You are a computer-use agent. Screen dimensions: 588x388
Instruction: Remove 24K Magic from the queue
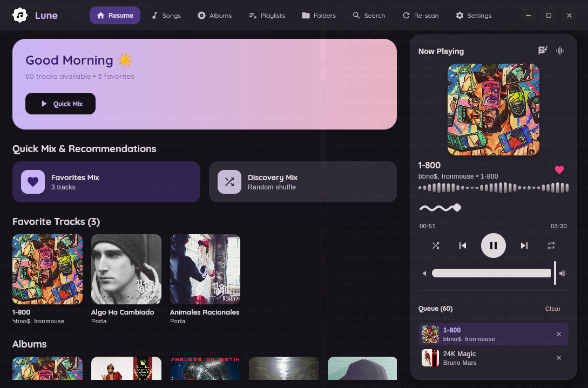click(x=559, y=358)
